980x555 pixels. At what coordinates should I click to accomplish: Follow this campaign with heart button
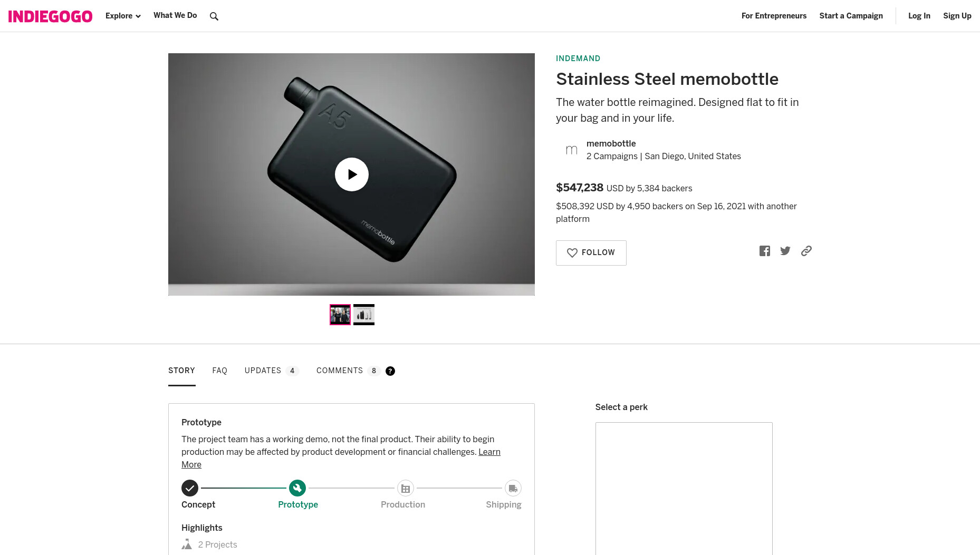(x=591, y=253)
